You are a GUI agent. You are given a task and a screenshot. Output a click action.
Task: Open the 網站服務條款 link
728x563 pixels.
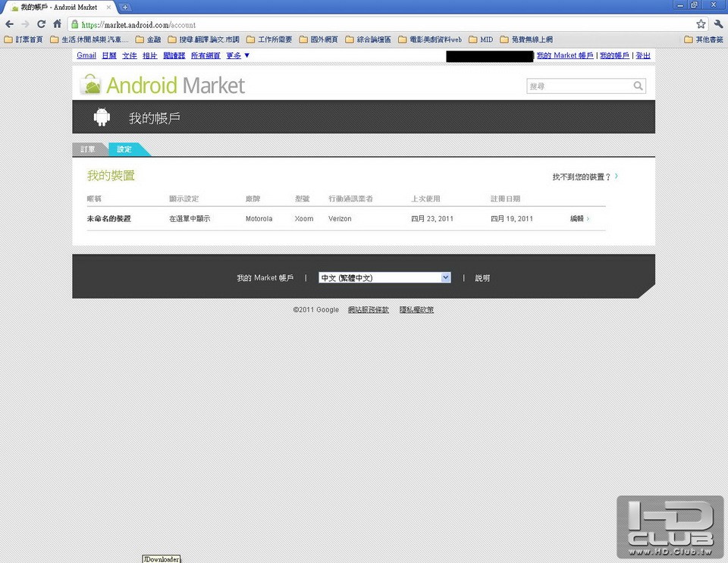pos(369,309)
